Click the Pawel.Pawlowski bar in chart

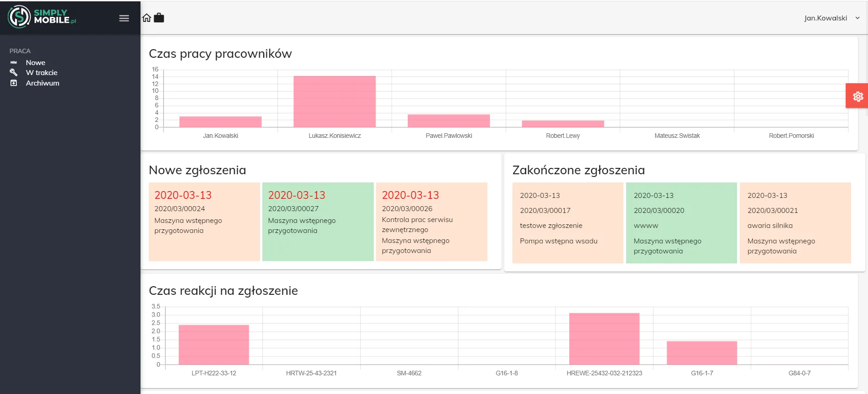[449, 121]
